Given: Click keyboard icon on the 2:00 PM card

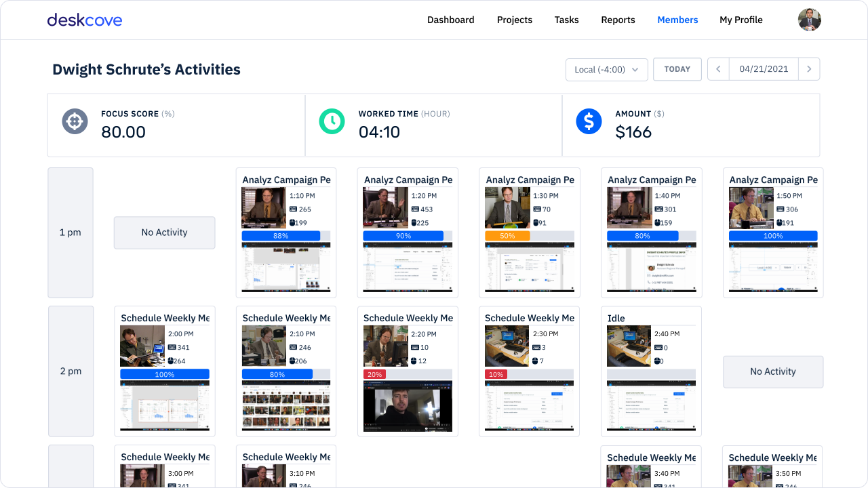Looking at the screenshot, I should click(172, 348).
